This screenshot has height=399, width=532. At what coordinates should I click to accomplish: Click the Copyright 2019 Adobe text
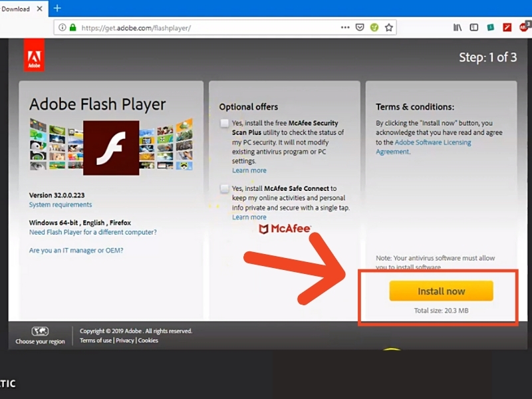(x=136, y=331)
